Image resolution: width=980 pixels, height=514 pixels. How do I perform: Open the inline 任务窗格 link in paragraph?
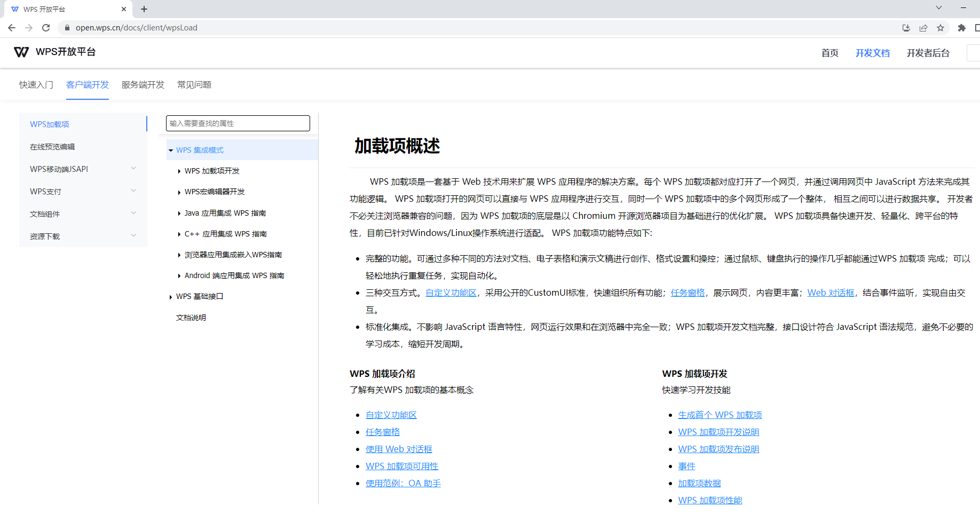pyautogui.click(x=688, y=293)
